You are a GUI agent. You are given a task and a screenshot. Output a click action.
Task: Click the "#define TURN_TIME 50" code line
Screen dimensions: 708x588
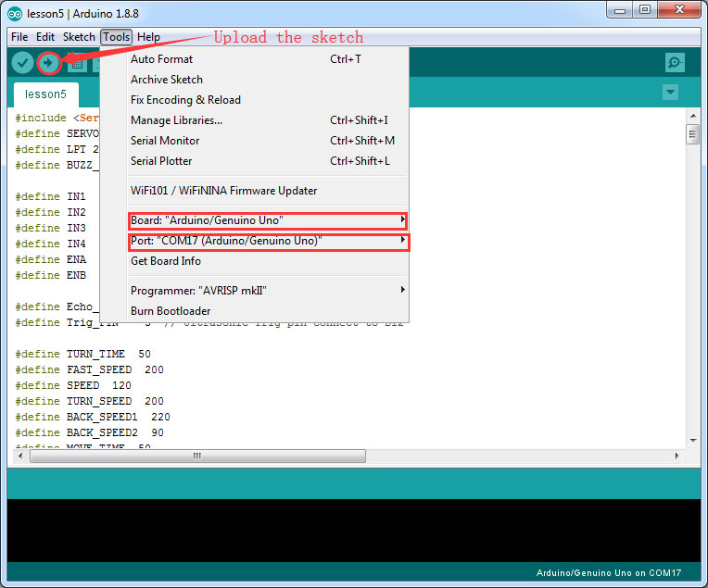[x=83, y=354]
